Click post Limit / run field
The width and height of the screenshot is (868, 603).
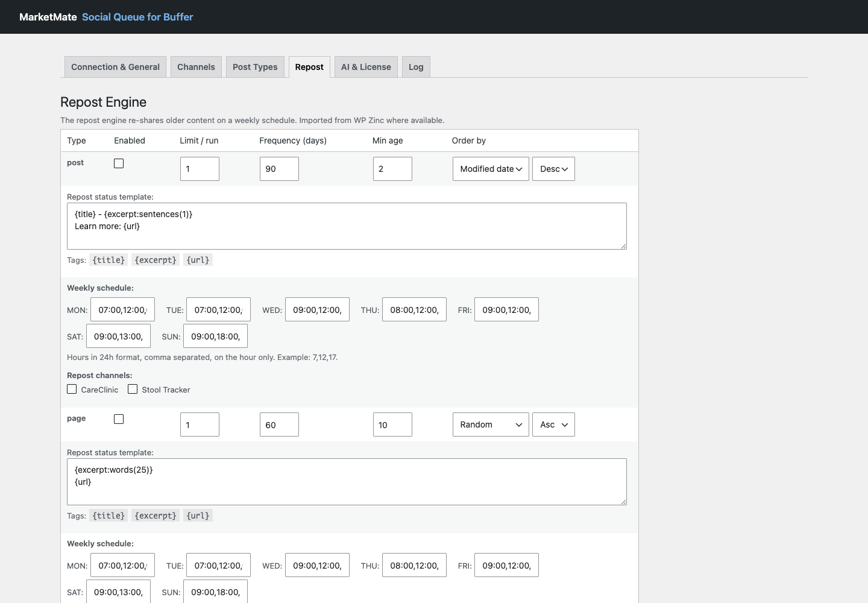[200, 169]
